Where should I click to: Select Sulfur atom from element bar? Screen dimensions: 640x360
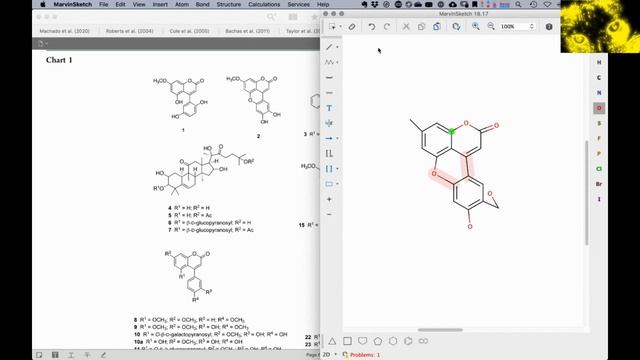click(x=599, y=123)
